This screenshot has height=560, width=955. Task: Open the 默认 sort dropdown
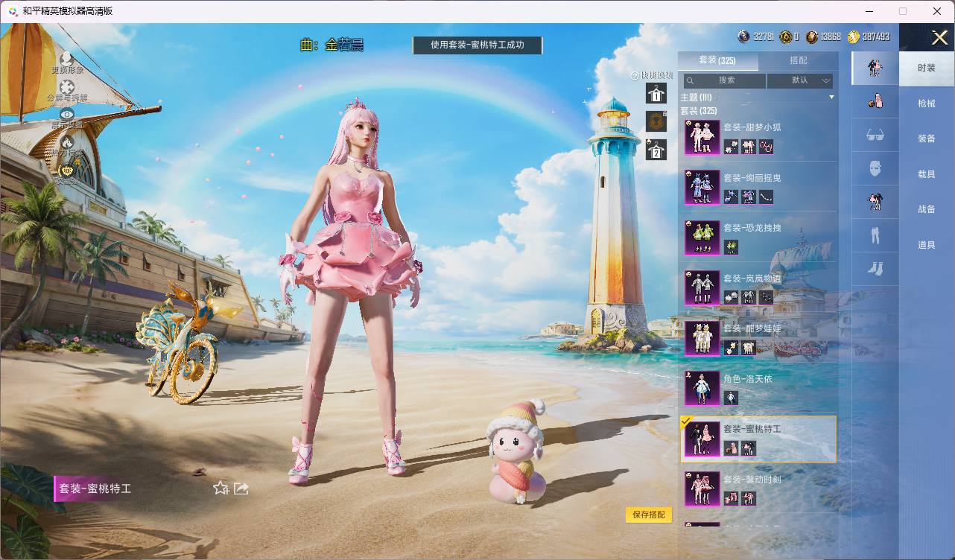tap(800, 80)
